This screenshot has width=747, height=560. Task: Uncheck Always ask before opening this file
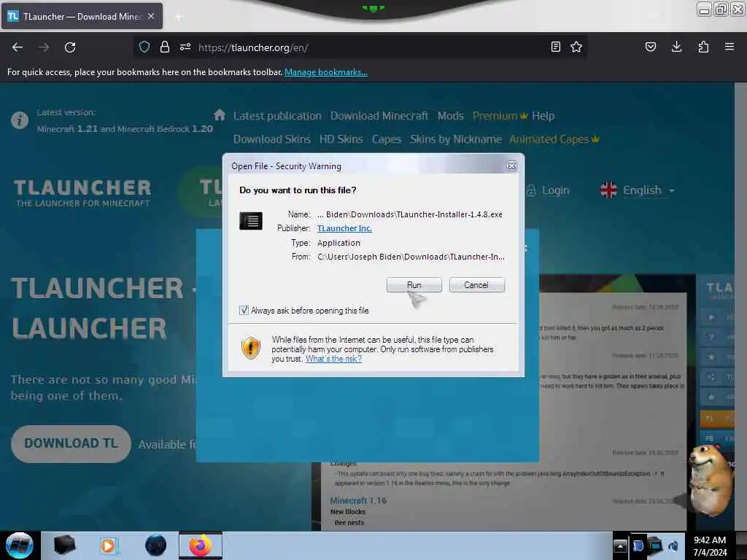pyautogui.click(x=244, y=311)
